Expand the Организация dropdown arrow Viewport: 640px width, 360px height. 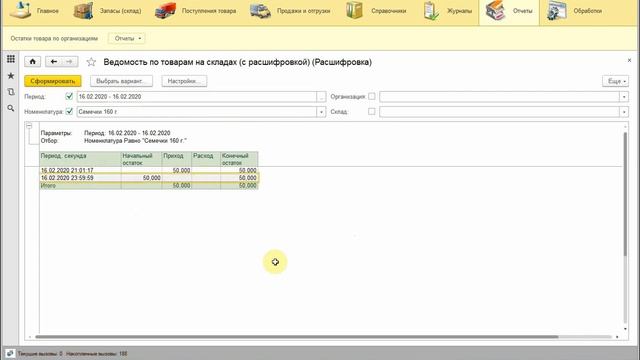click(x=624, y=97)
